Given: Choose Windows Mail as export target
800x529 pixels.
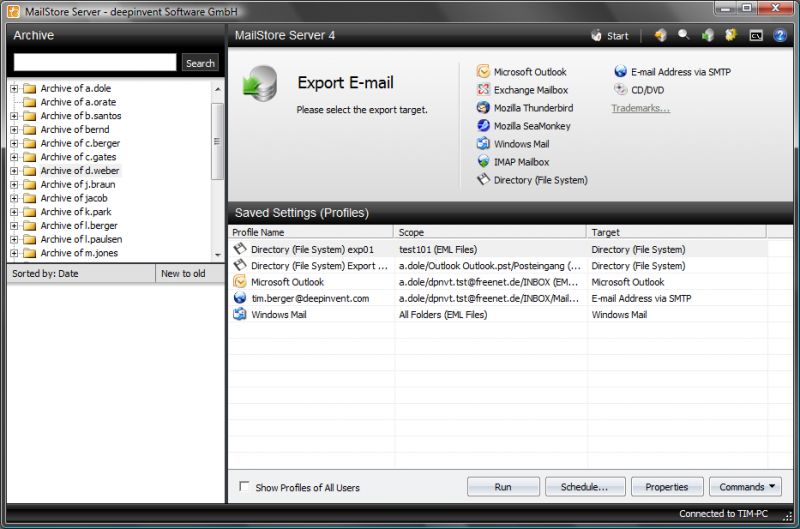Looking at the screenshot, I should coord(513,144).
